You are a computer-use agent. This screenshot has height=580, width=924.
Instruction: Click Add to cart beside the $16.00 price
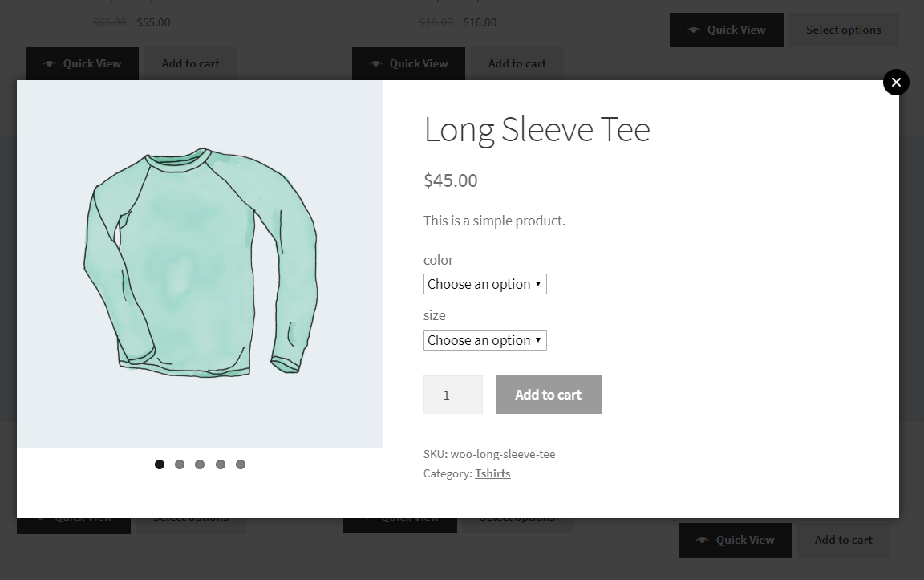[x=517, y=63]
